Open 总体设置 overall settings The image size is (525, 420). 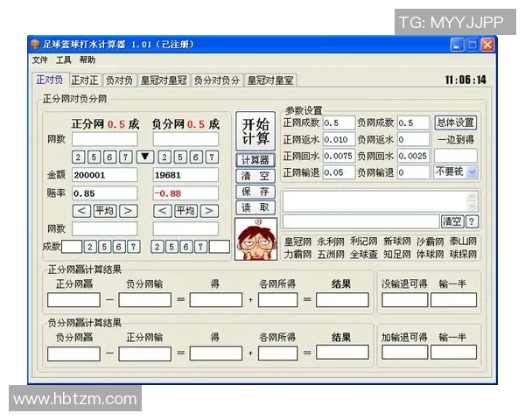(x=455, y=122)
